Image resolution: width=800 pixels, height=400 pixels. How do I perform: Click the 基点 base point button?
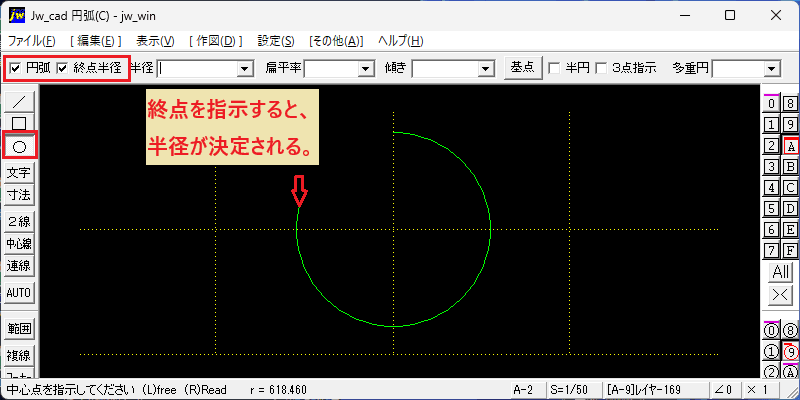tap(522, 67)
